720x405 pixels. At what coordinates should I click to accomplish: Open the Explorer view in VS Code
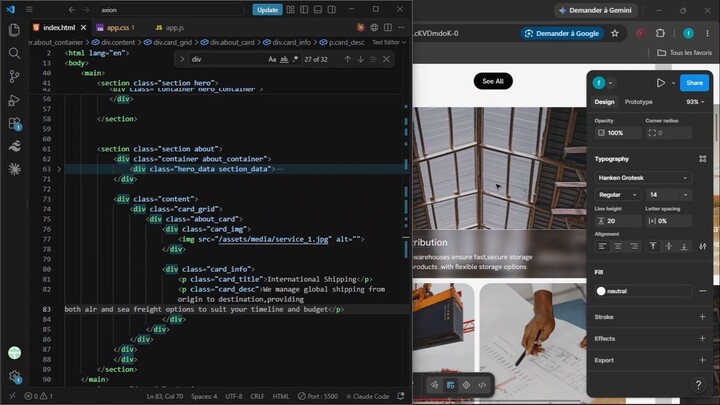click(x=14, y=30)
